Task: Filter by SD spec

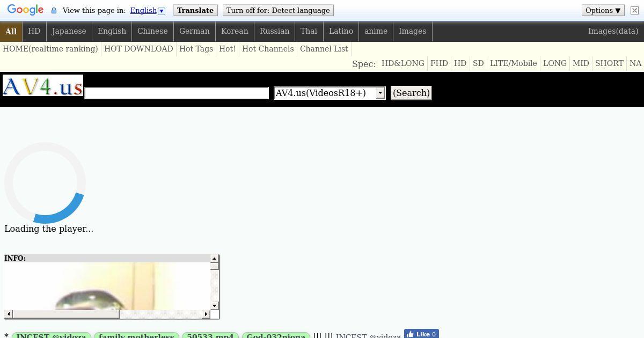Action: coord(478,63)
